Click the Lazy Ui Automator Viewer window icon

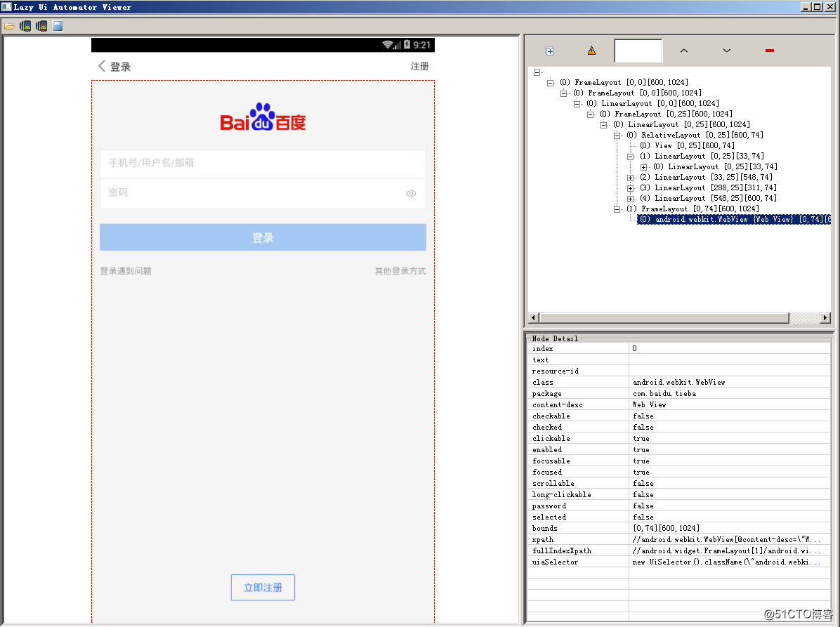pyautogui.click(x=6, y=7)
